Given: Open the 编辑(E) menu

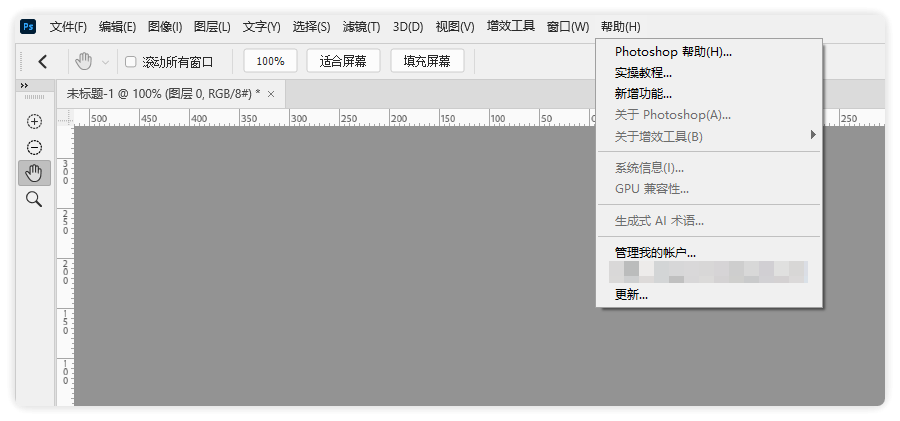Looking at the screenshot, I should click(x=117, y=26).
